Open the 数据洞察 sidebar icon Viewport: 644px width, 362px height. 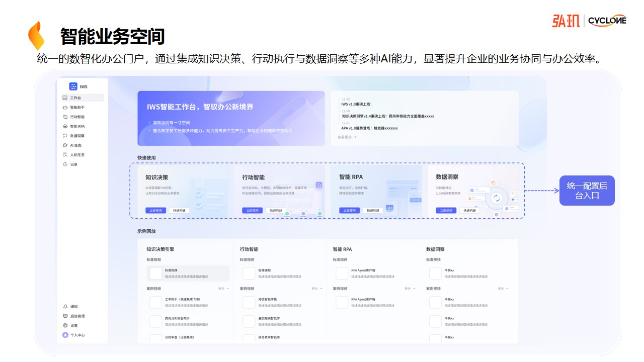[66, 136]
